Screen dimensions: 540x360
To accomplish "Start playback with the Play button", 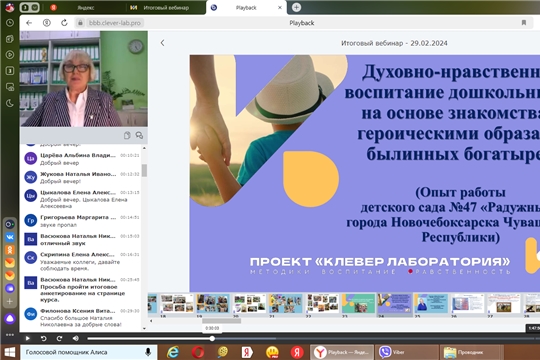I will click(x=28, y=338).
